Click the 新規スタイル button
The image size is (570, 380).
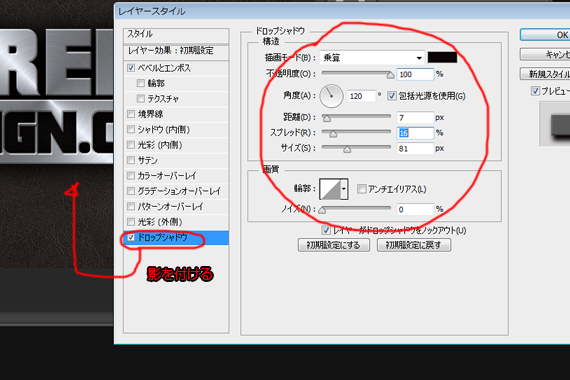point(545,74)
